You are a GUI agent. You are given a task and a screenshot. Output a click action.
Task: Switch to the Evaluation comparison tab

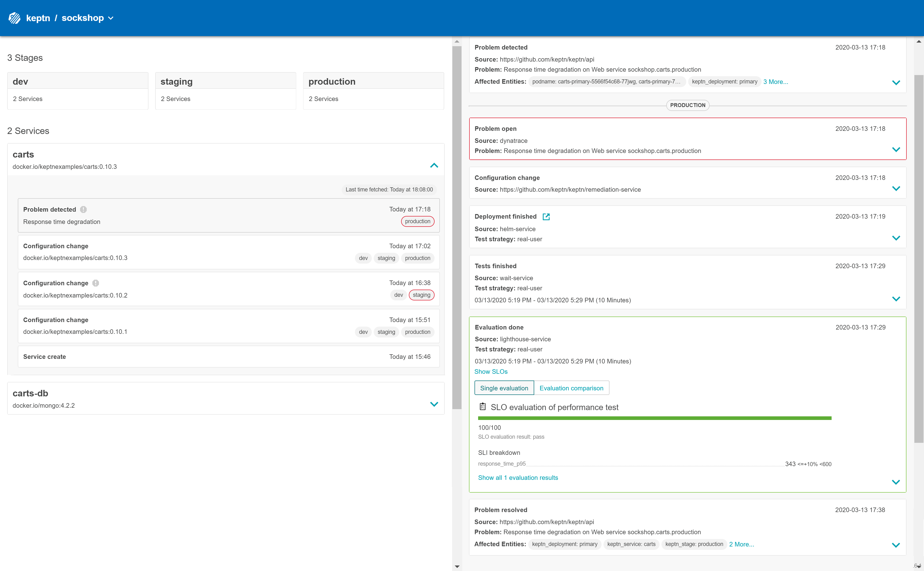[571, 388]
